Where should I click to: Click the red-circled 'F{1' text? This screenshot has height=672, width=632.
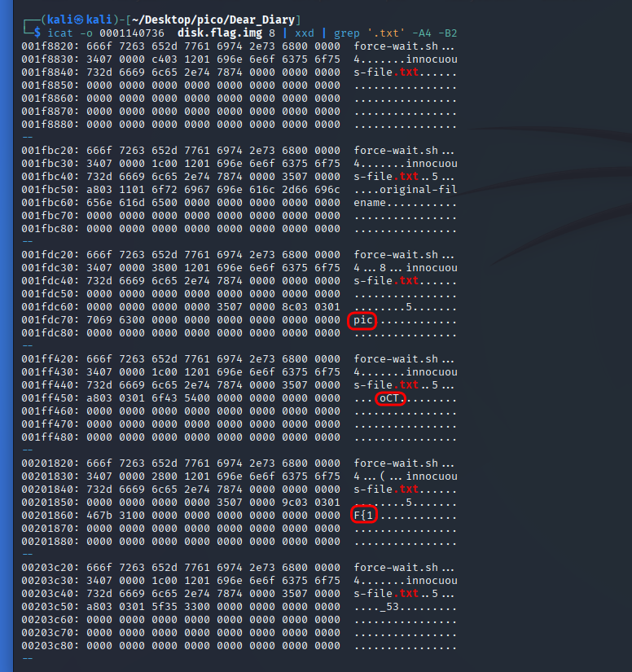[x=363, y=516]
